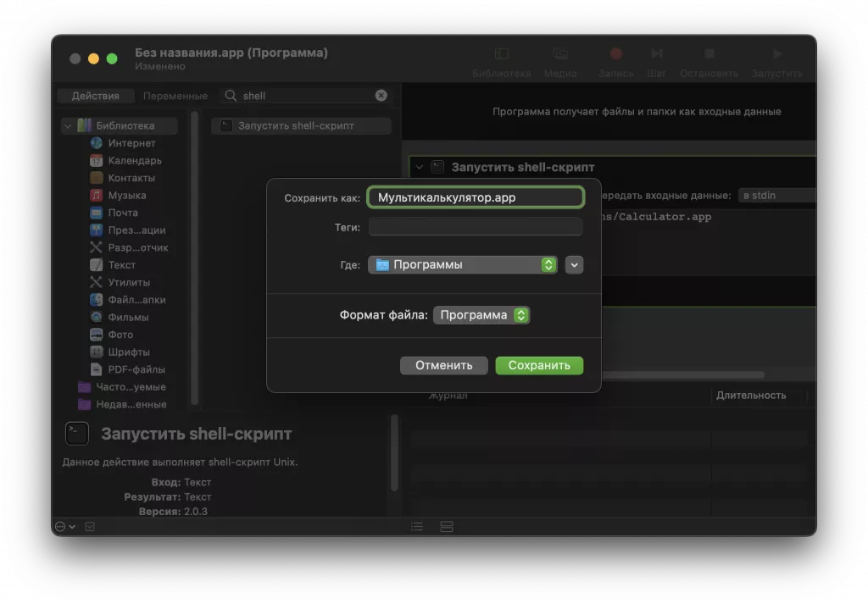Switch to the Действия tab
The height and width of the screenshot is (604, 868).
(x=95, y=96)
